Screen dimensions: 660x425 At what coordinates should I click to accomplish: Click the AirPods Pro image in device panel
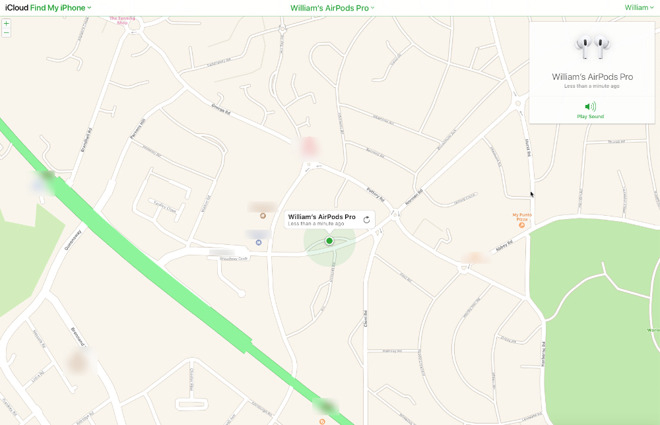(592, 47)
